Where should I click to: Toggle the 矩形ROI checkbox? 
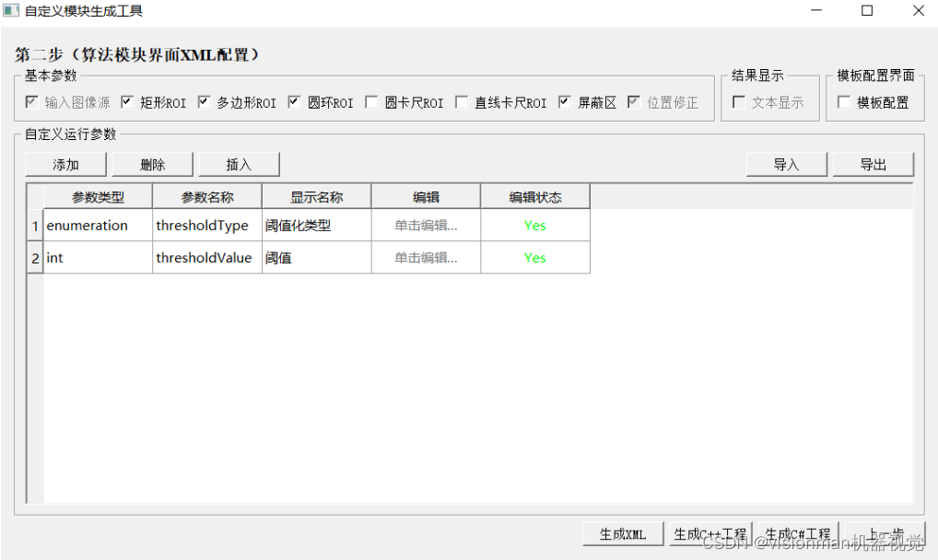tap(127, 101)
